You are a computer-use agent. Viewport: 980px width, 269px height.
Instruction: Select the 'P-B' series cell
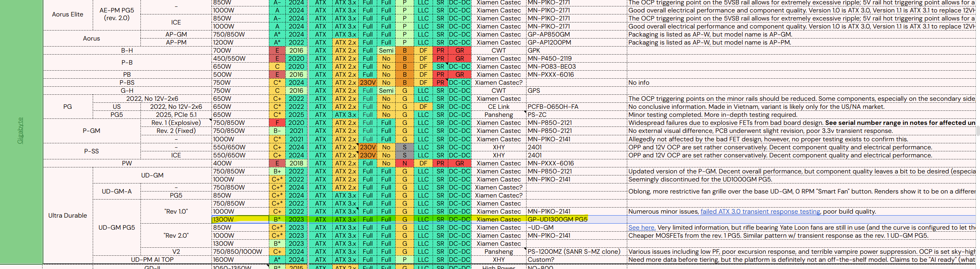(127, 63)
